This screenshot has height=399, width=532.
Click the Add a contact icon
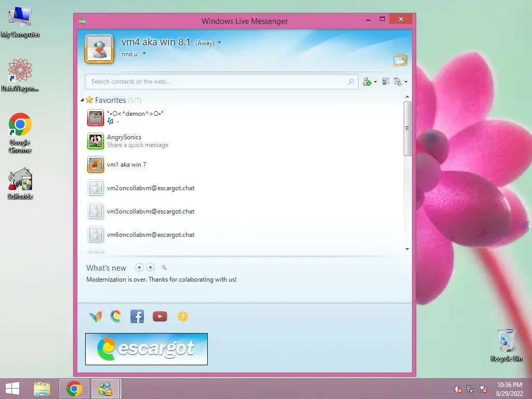367,82
